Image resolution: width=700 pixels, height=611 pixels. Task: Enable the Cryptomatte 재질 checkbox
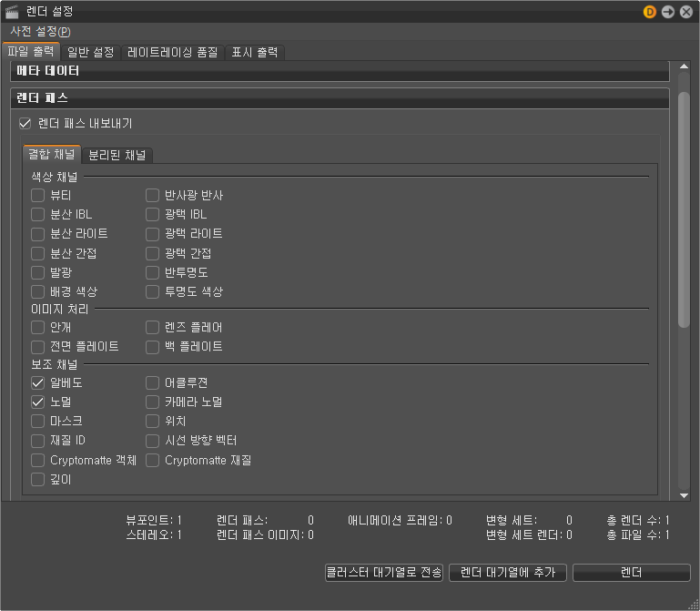click(152, 460)
